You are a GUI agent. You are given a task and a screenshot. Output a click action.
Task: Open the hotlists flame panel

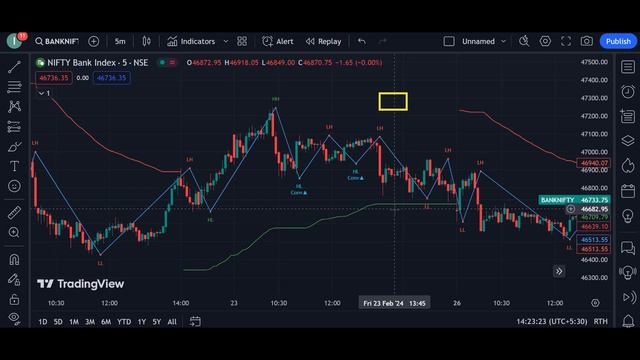628,166
